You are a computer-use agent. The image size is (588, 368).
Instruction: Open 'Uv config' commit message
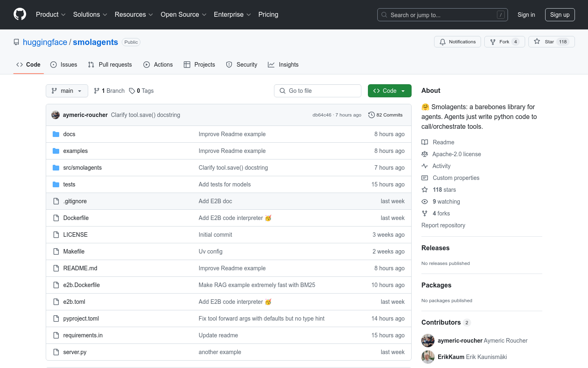tap(210, 251)
